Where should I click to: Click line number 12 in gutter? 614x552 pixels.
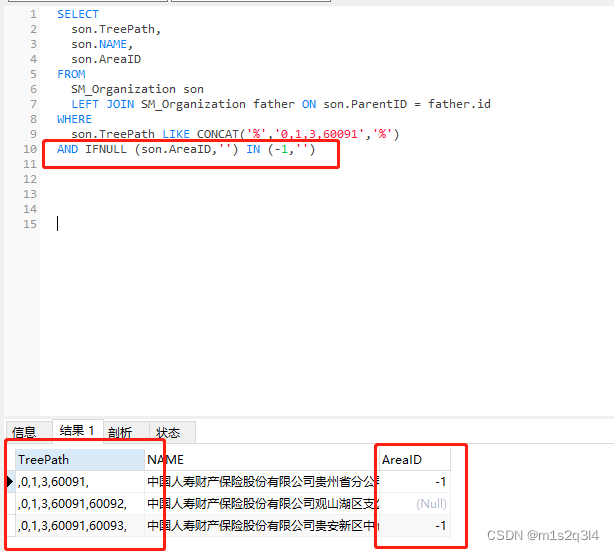(x=30, y=179)
